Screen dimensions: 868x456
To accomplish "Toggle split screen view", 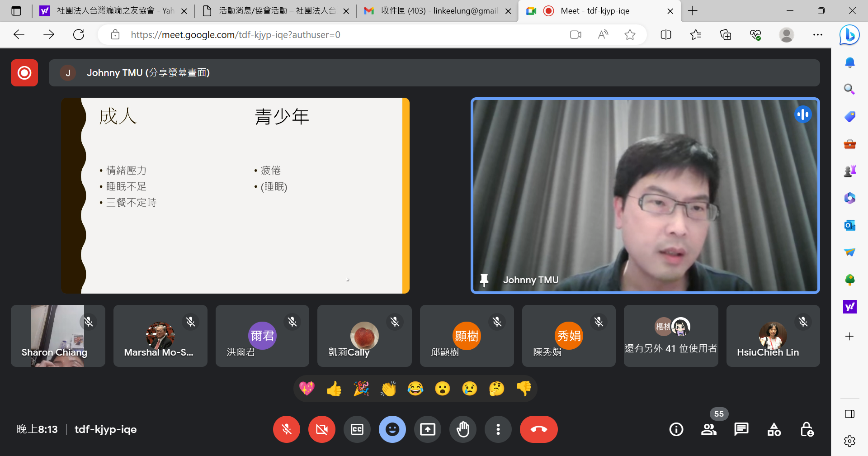I will [666, 34].
